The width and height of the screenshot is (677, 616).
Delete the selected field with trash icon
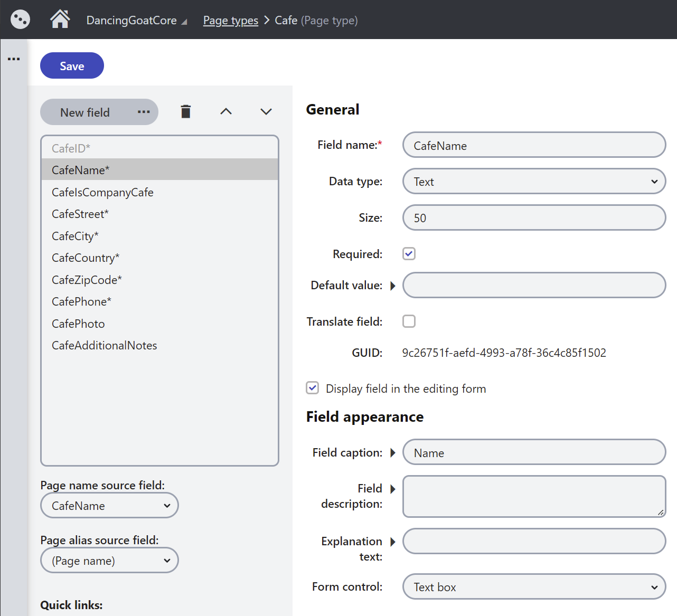pos(186,111)
